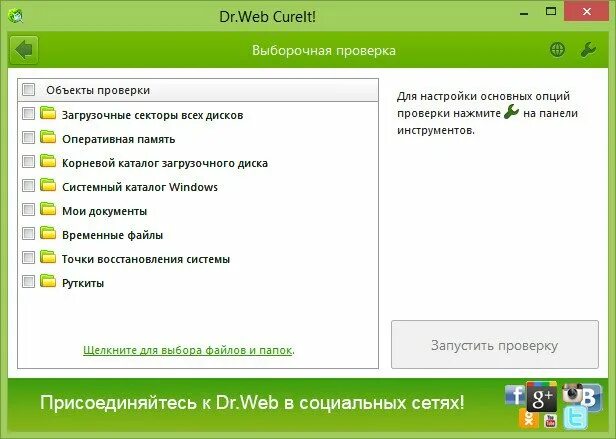Click folder icon of Корневой каталог загрузочного диска
Viewport: 616px width, 439px height.
pyautogui.click(x=48, y=161)
